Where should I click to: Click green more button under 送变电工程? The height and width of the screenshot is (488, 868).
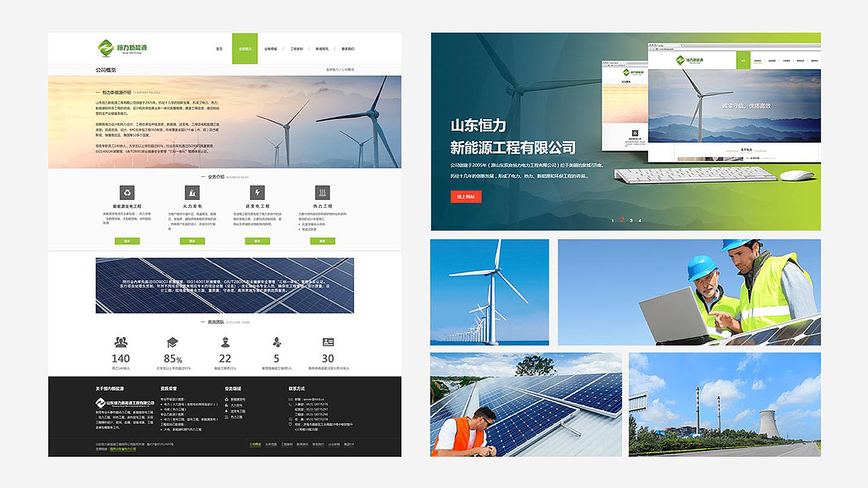coord(257,241)
